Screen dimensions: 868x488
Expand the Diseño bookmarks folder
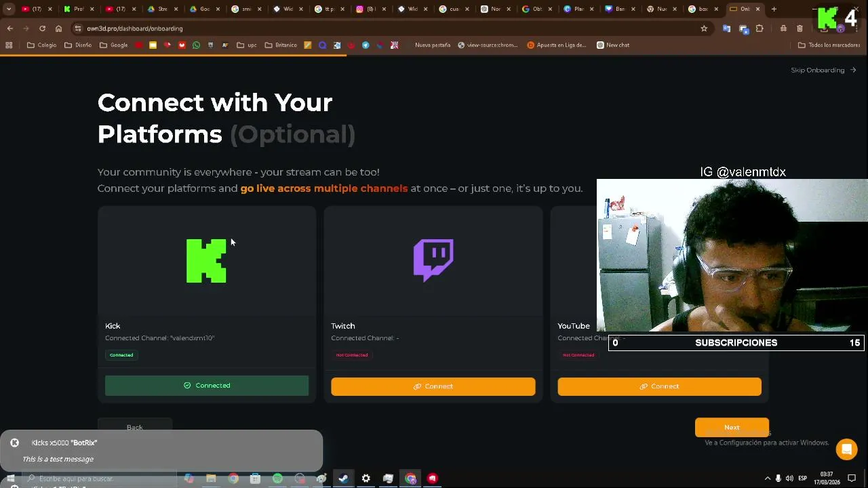pos(78,45)
